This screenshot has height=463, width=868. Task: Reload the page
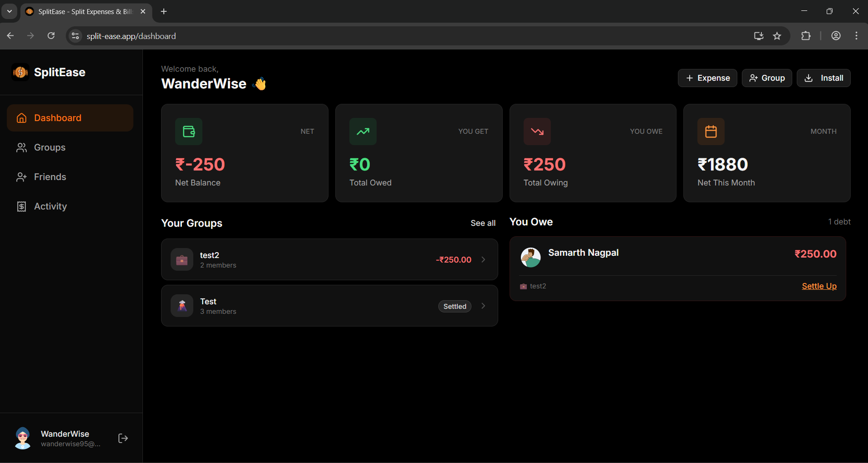pyautogui.click(x=51, y=36)
